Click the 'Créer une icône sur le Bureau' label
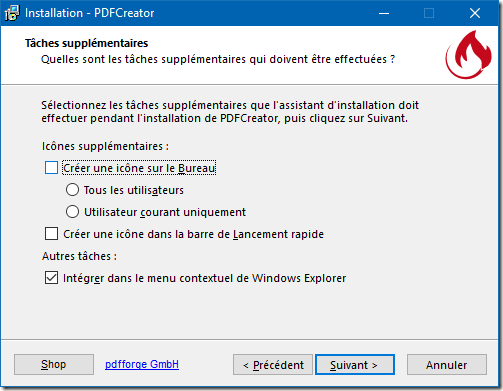This screenshot has width=503, height=391. [139, 168]
